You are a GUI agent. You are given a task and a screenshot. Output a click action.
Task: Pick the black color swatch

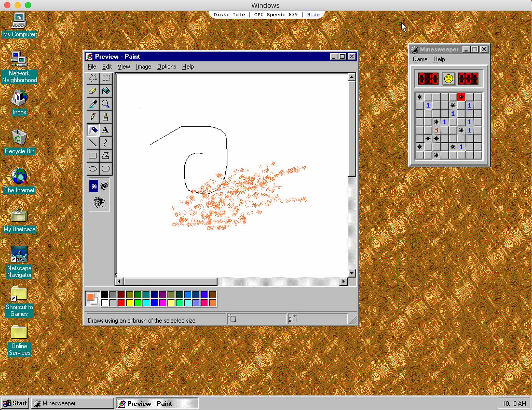105,295
